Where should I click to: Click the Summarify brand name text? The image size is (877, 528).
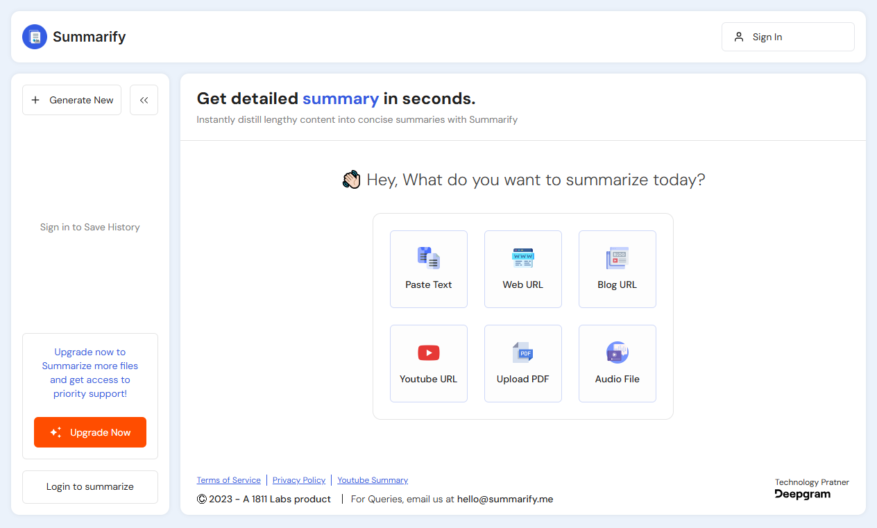[x=89, y=37]
